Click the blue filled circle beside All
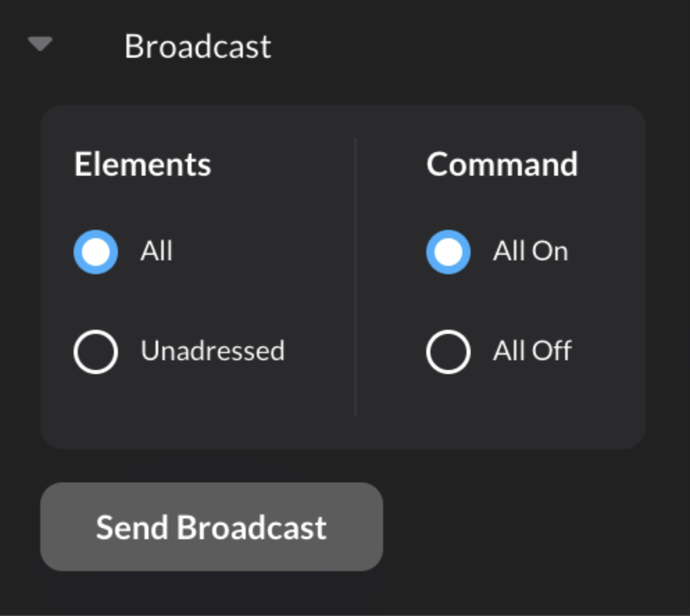Viewport: 690px width, 616px height. point(96,251)
